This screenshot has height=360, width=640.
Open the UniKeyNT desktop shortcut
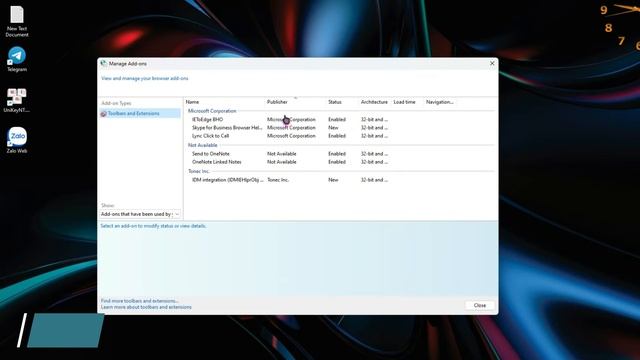[17, 100]
